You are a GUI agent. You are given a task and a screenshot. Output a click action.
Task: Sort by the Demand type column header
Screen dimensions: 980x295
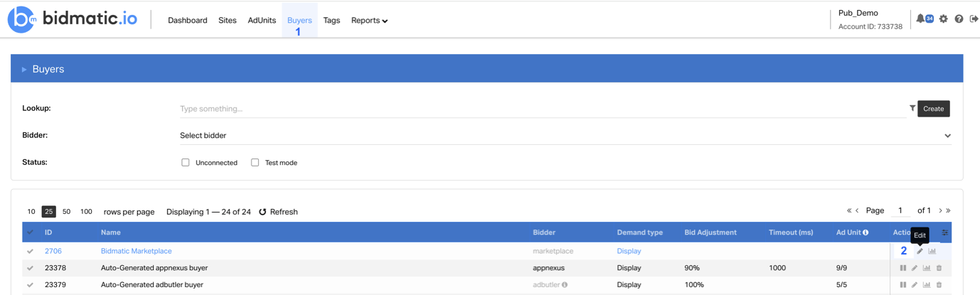640,232
